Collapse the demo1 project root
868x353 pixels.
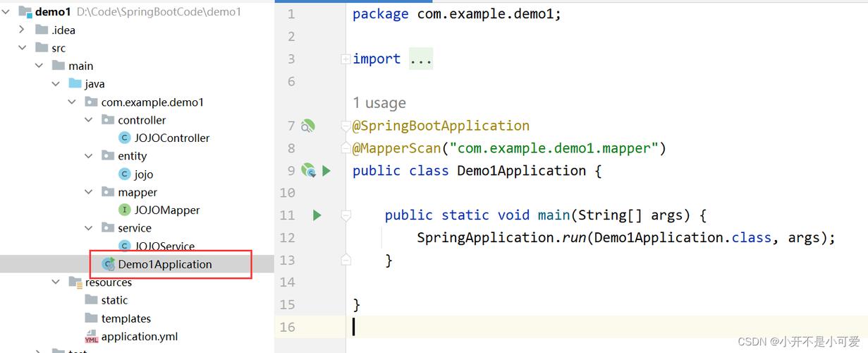tap(7, 12)
